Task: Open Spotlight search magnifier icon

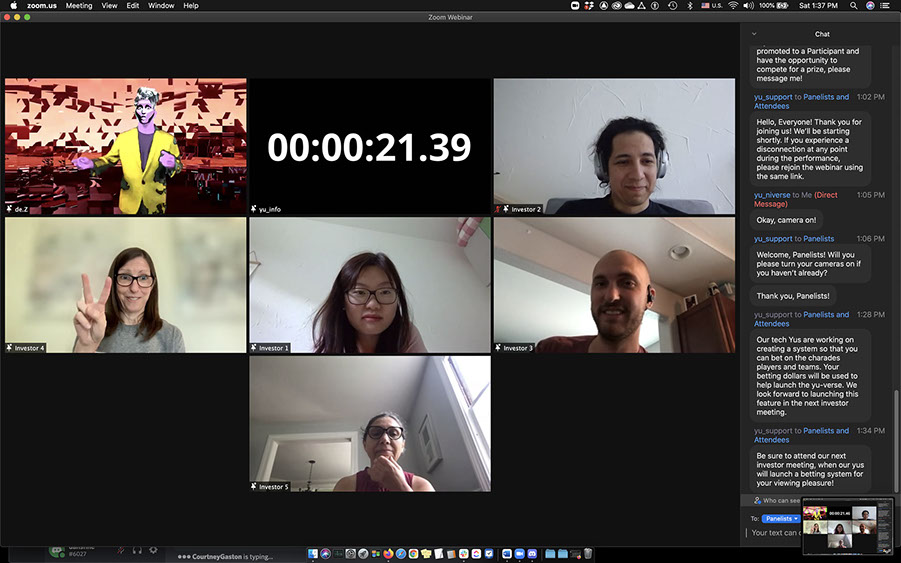Action: click(855, 6)
